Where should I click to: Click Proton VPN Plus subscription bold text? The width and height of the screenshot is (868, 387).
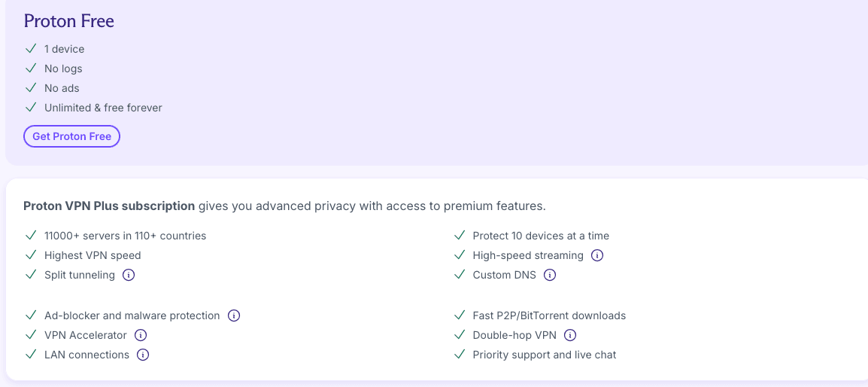click(109, 206)
